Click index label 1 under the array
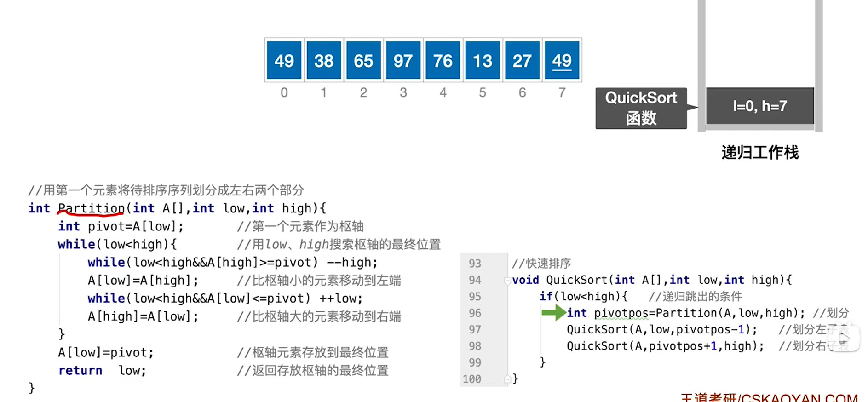Image resolution: width=868 pixels, height=402 pixels. click(x=324, y=92)
